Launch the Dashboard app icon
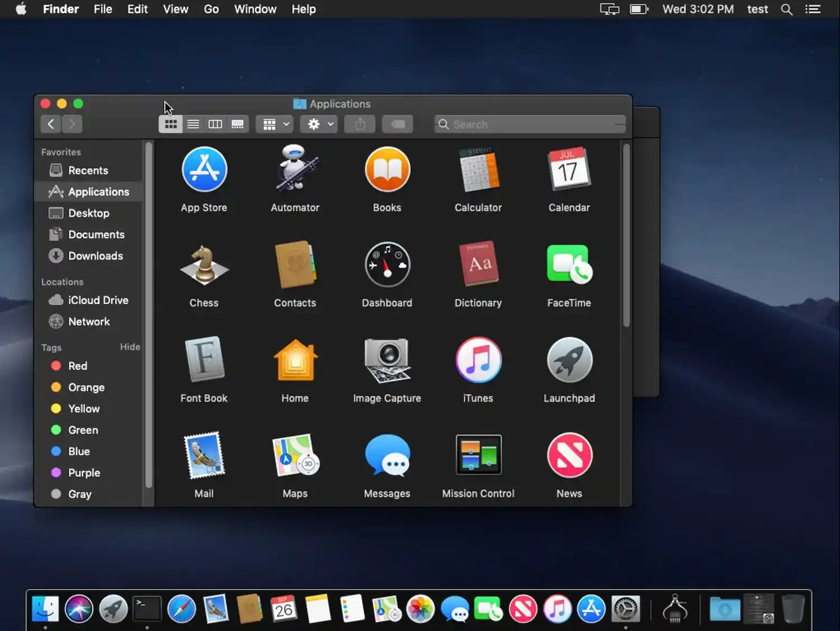The image size is (840, 631). coord(387,265)
